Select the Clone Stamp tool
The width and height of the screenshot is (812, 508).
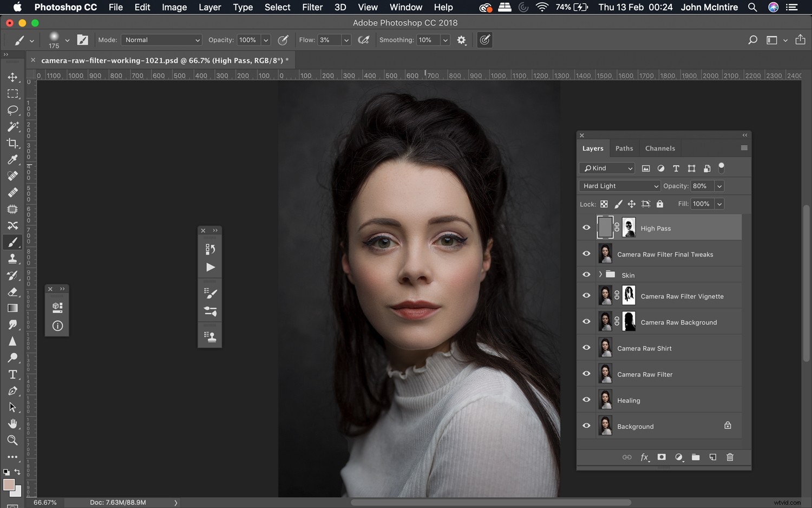(13, 258)
